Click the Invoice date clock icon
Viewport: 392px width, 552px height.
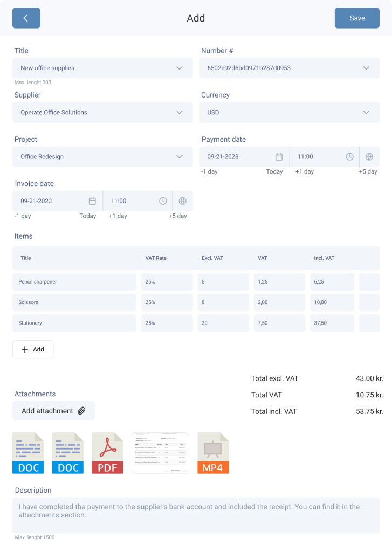tap(163, 201)
